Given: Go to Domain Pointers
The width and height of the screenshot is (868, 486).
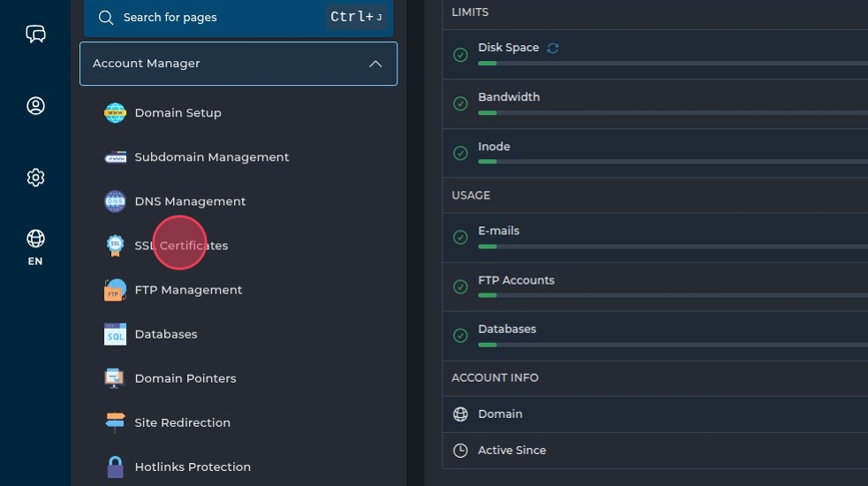Looking at the screenshot, I should 185,378.
